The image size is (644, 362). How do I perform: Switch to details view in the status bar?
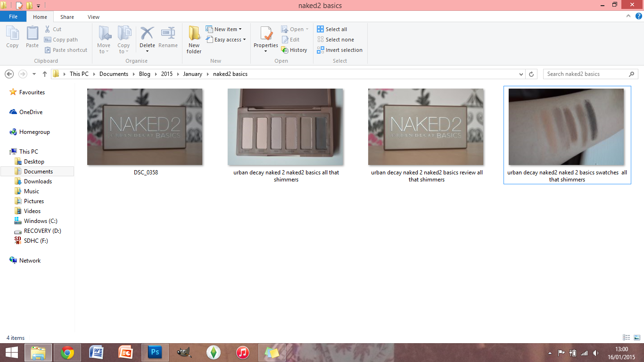pyautogui.click(x=627, y=337)
